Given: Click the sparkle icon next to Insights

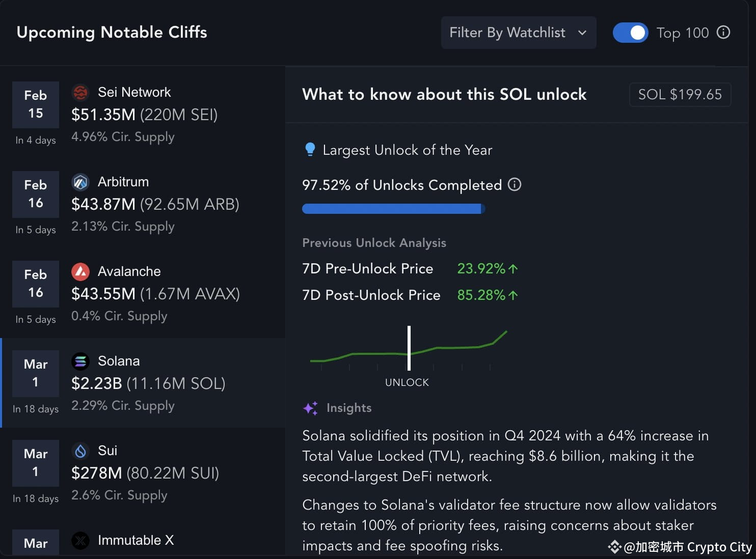Looking at the screenshot, I should (x=311, y=408).
